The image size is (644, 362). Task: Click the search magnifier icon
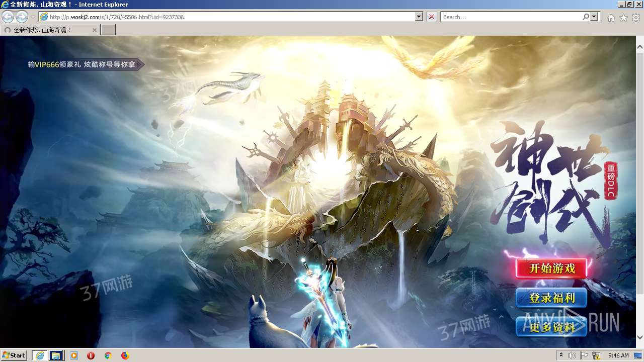[586, 17]
